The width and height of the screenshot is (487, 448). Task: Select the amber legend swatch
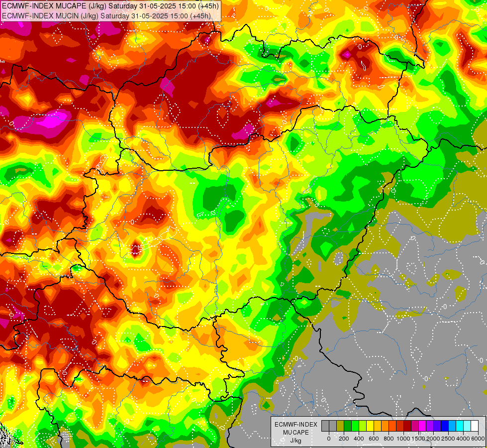click(378, 426)
